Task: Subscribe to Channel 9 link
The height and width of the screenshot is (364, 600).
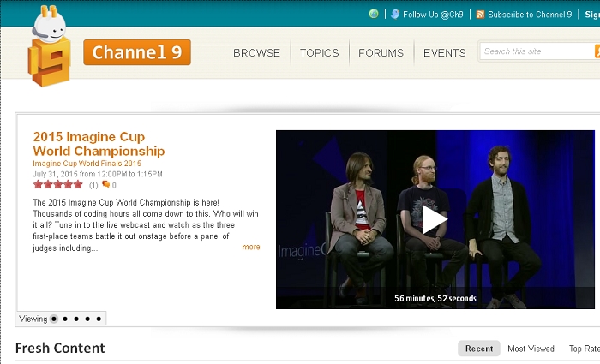Action: 530,15
